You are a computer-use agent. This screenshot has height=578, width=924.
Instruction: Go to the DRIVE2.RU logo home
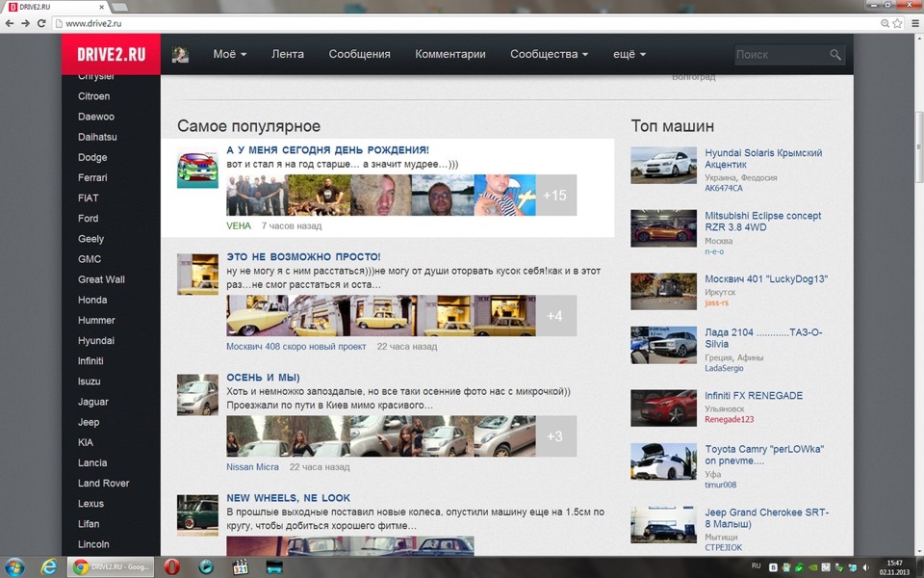coord(111,54)
